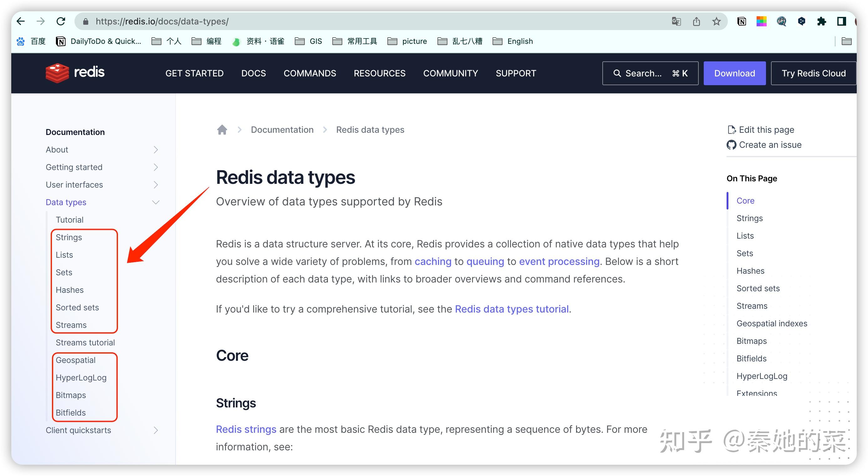Click the home icon in the breadcrumb

pyautogui.click(x=222, y=129)
